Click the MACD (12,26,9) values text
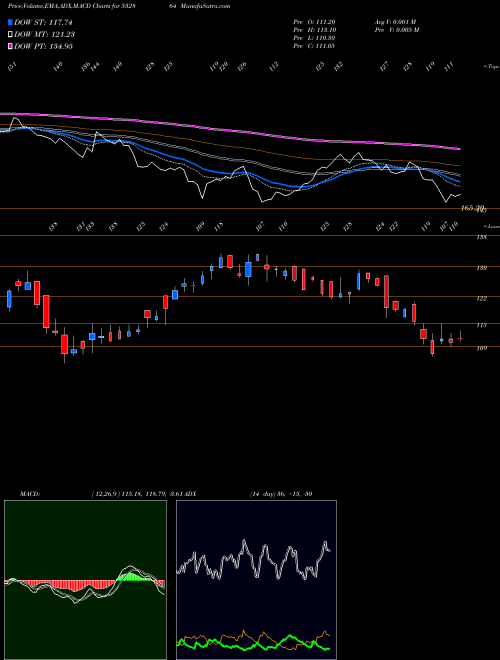Image resolution: width=500 pixels, height=660 pixels. coord(139,494)
